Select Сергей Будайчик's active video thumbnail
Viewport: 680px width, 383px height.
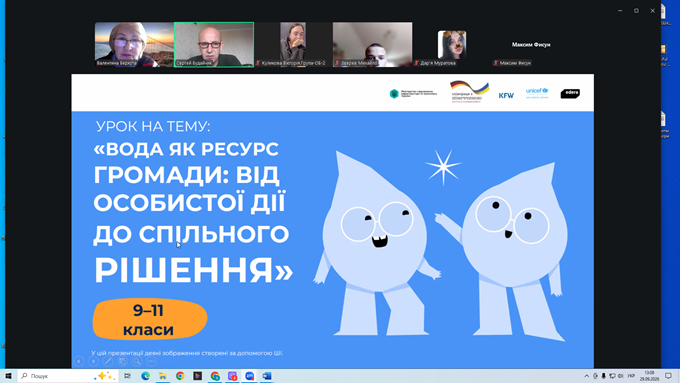point(214,45)
